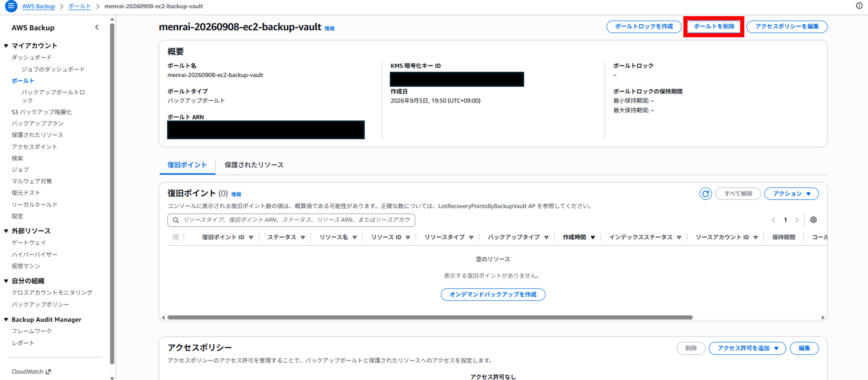This screenshot has height=380, width=868.
Task: Click アクセスポリシーを編集 button
Action: click(787, 26)
